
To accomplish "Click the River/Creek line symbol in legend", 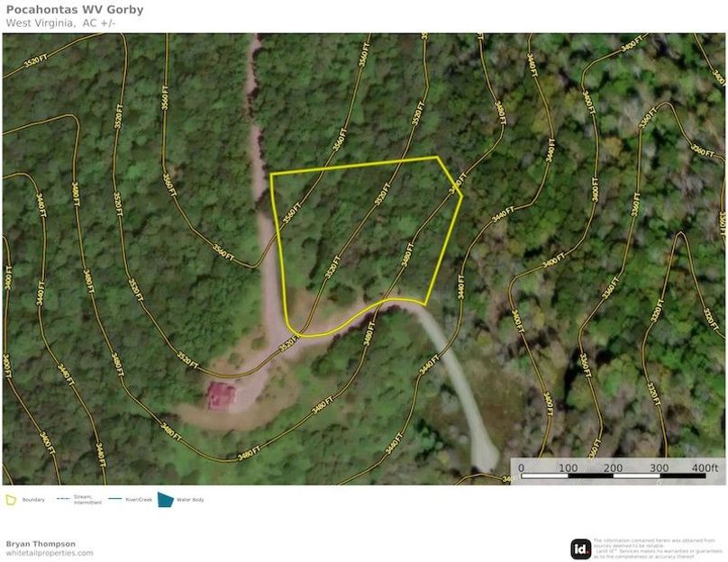I will point(115,499).
